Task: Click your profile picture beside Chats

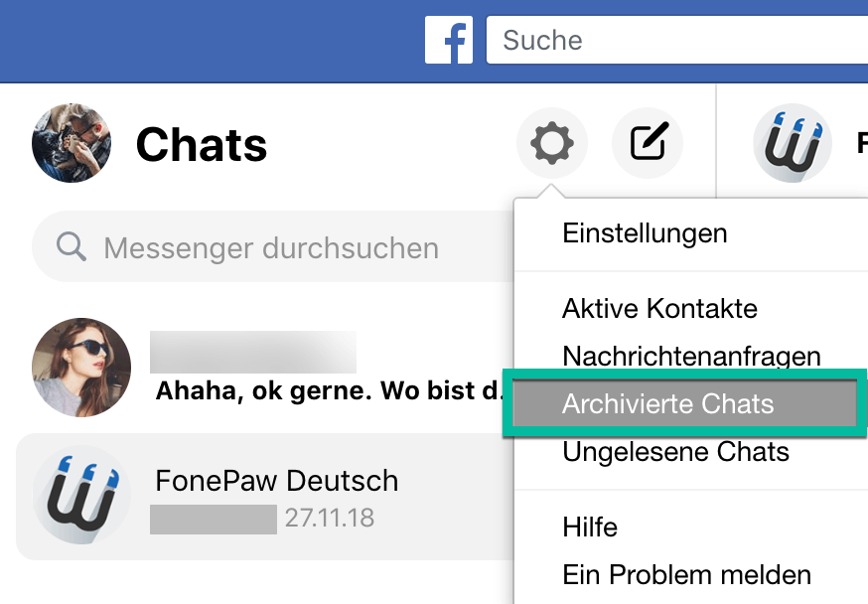Action: (72, 144)
